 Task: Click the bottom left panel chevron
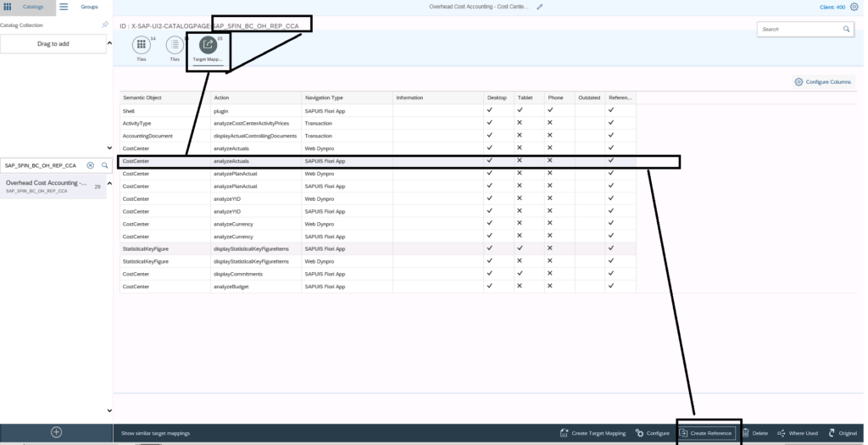click(x=109, y=411)
